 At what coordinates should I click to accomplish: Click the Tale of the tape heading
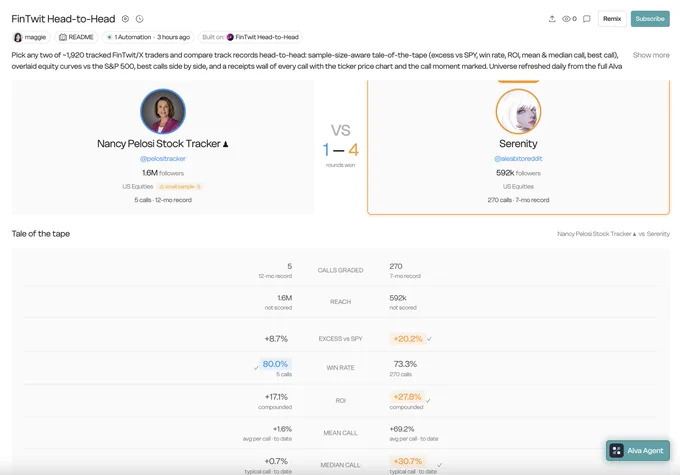(41, 234)
